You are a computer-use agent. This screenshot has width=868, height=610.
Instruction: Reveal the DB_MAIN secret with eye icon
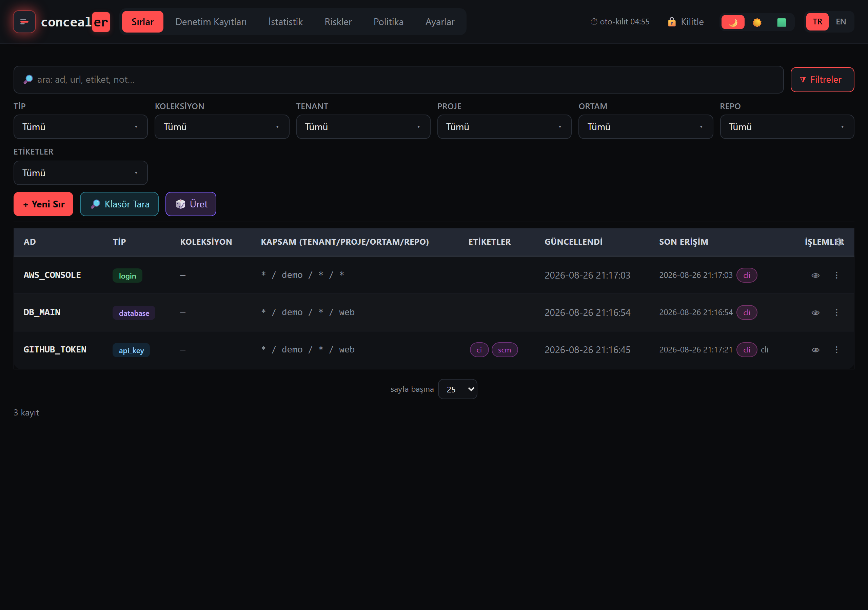[815, 313]
